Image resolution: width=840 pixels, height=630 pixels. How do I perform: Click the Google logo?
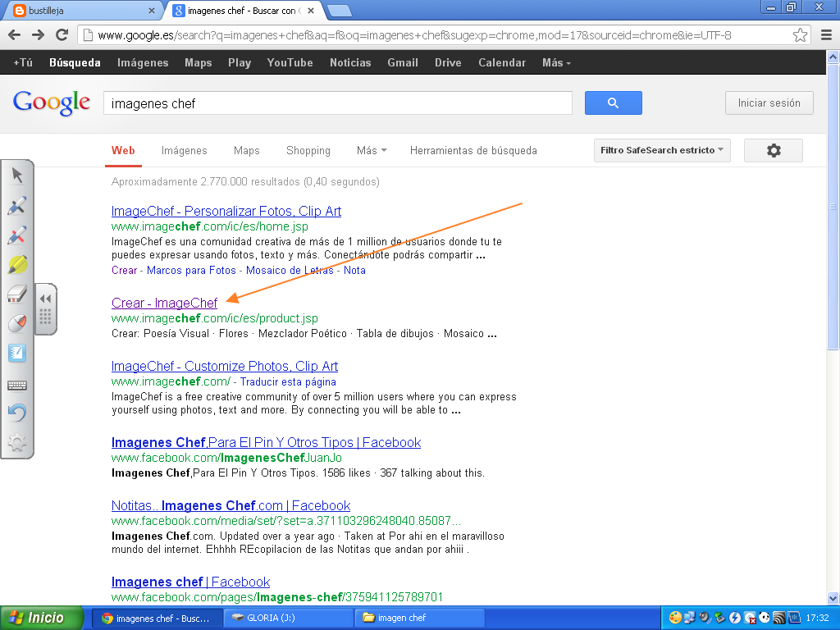[52, 103]
